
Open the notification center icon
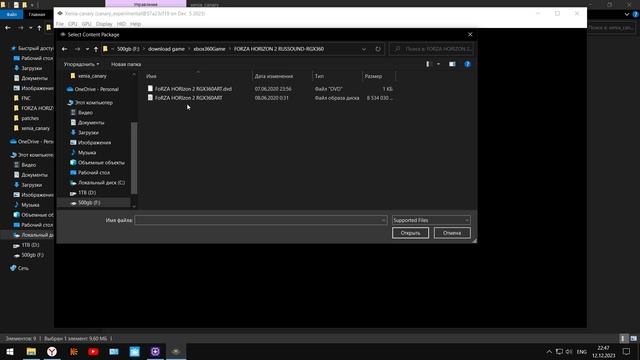(x=626, y=351)
